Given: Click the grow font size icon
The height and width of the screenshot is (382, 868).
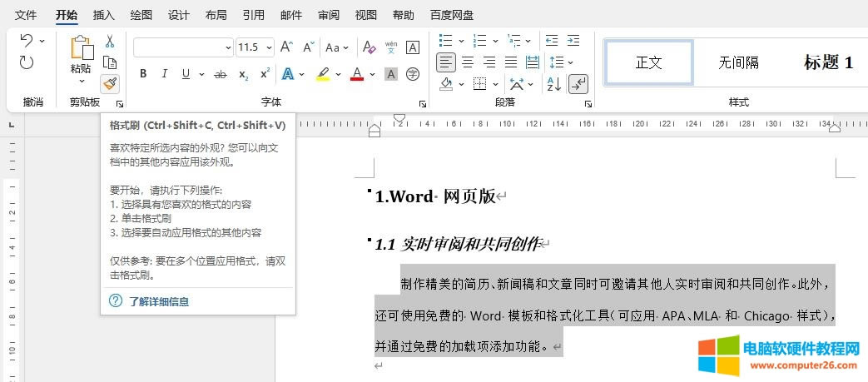Looking at the screenshot, I should (286, 47).
